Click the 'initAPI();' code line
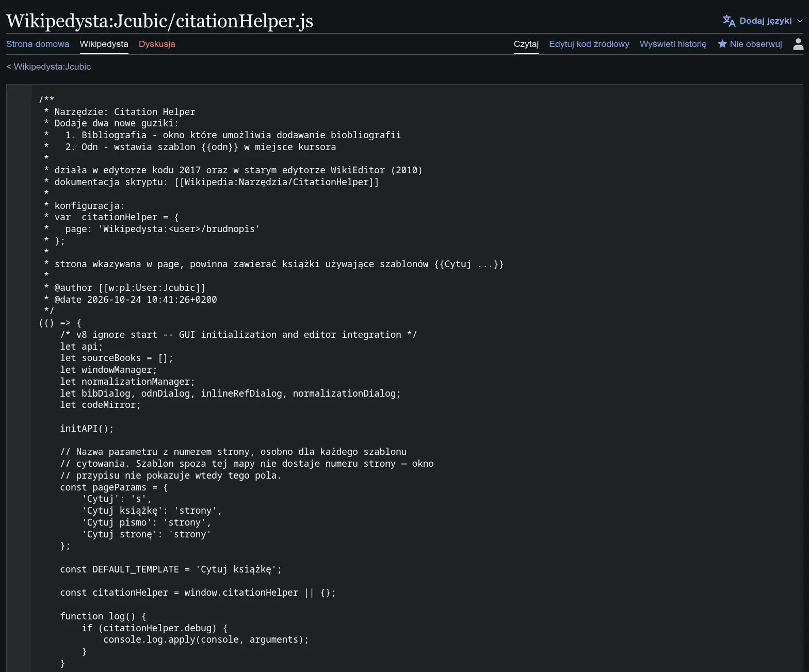809x672 pixels. click(x=87, y=429)
